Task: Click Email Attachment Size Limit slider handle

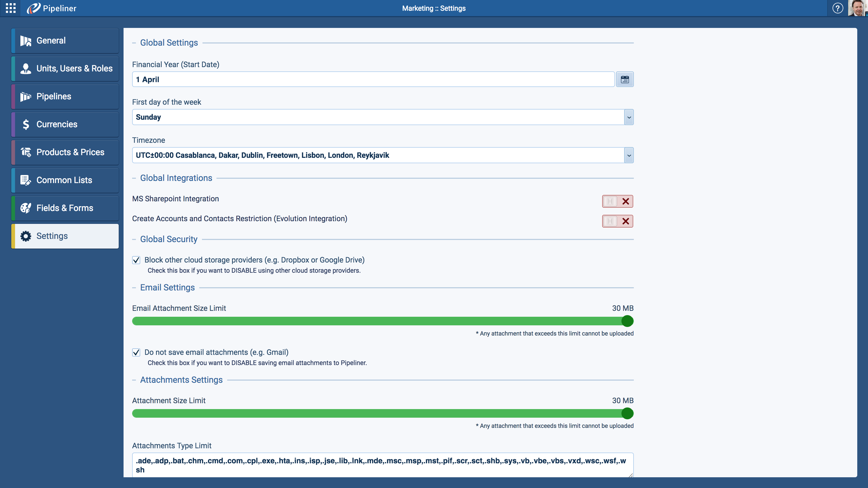Action: [x=627, y=321]
